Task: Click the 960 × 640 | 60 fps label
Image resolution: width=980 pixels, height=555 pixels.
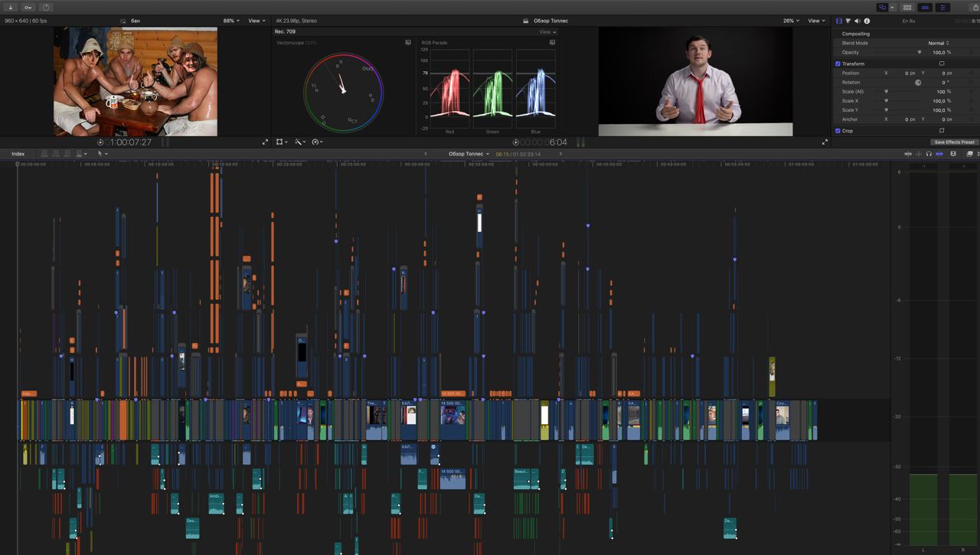Action: [24, 21]
